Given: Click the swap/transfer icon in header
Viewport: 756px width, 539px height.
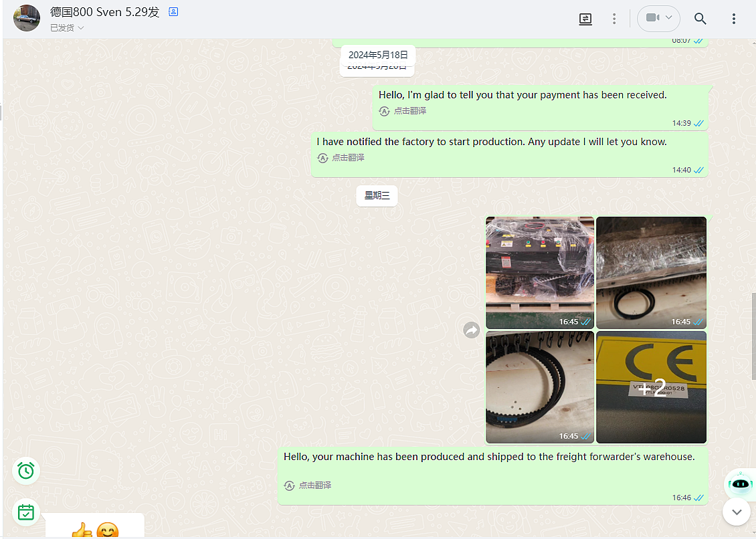Looking at the screenshot, I should (x=585, y=19).
